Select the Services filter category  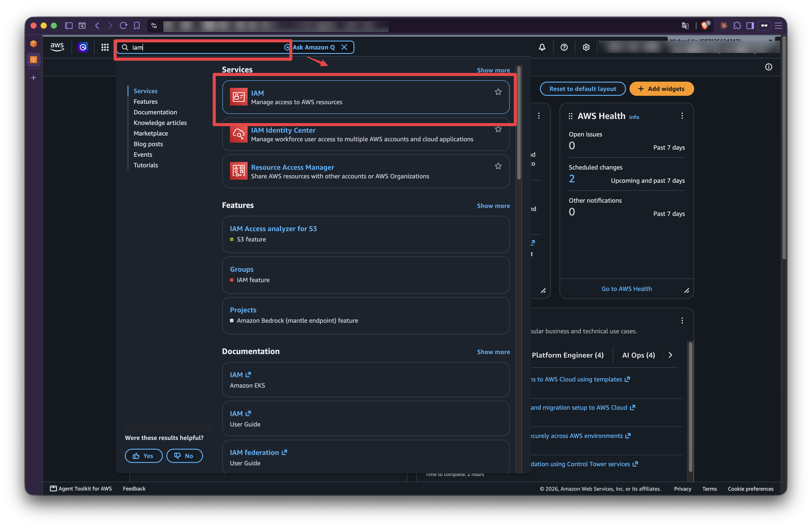(145, 91)
